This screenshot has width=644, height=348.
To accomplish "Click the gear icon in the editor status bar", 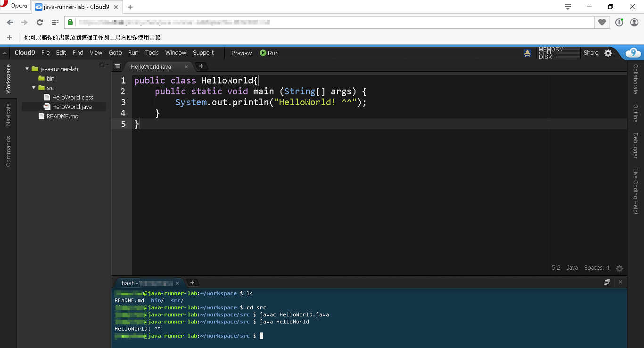I will (x=619, y=268).
